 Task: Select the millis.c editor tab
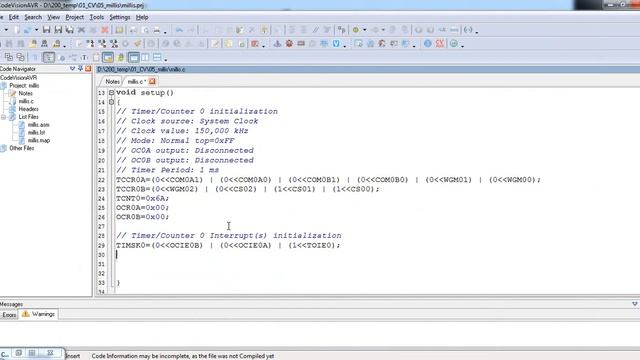coord(136,82)
